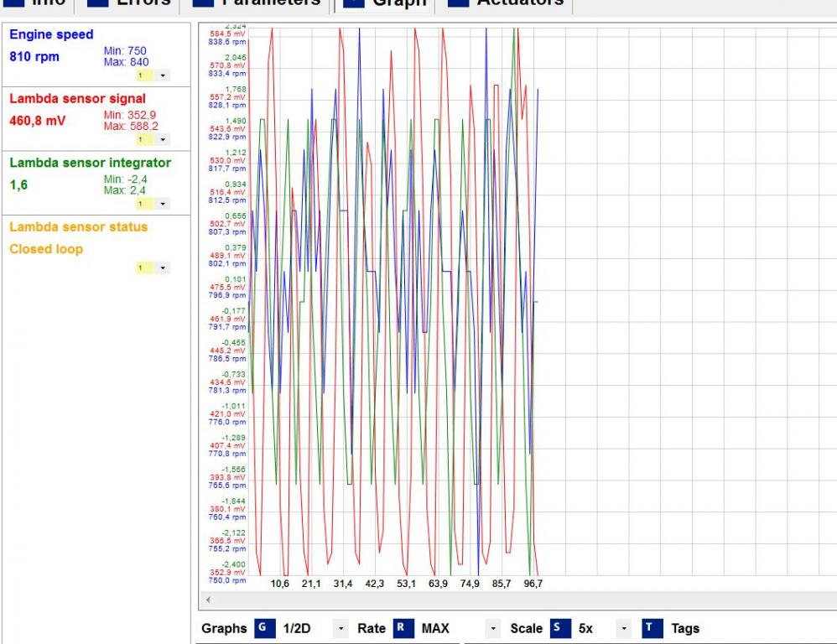Select the Graph tab
The image size is (837, 644).
pos(386,3)
